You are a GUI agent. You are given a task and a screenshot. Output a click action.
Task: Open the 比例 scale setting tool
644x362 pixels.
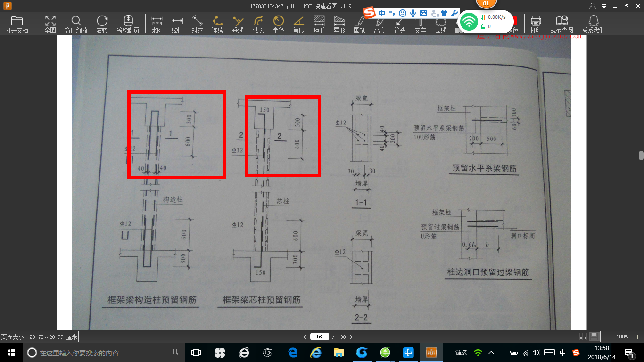coord(157,24)
